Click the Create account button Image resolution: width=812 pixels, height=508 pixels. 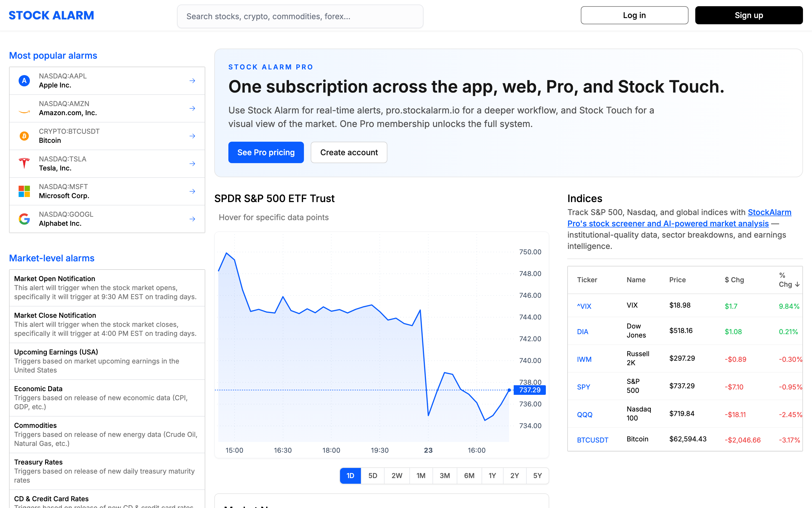tap(349, 152)
